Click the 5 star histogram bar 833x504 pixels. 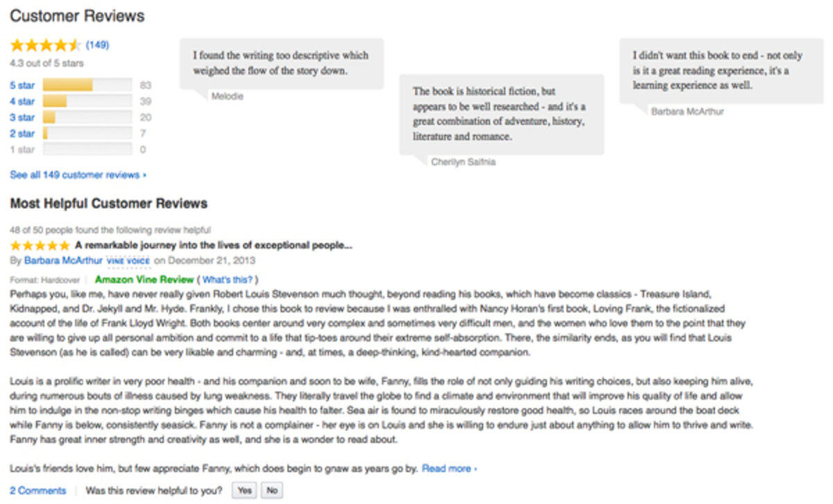pyautogui.click(x=87, y=85)
